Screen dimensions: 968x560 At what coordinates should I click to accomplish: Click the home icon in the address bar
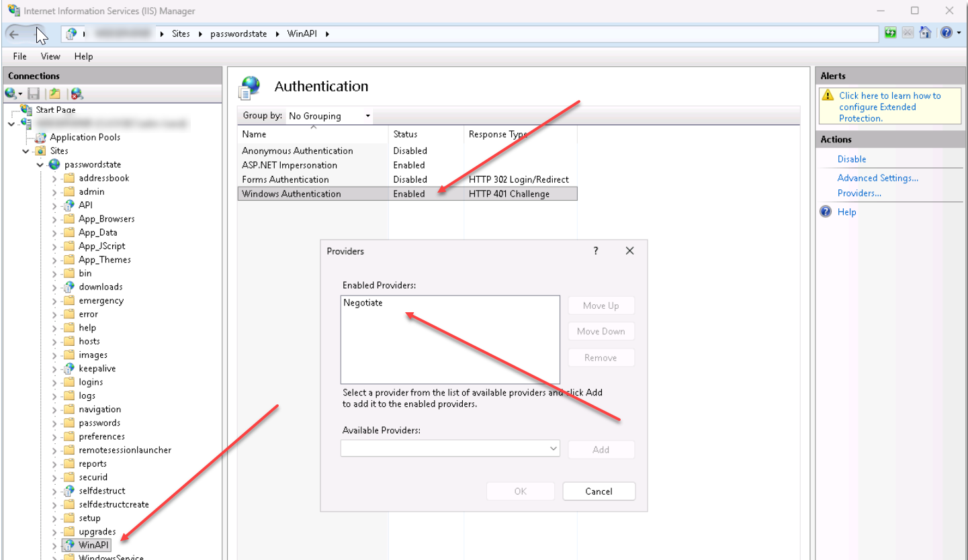click(x=925, y=32)
